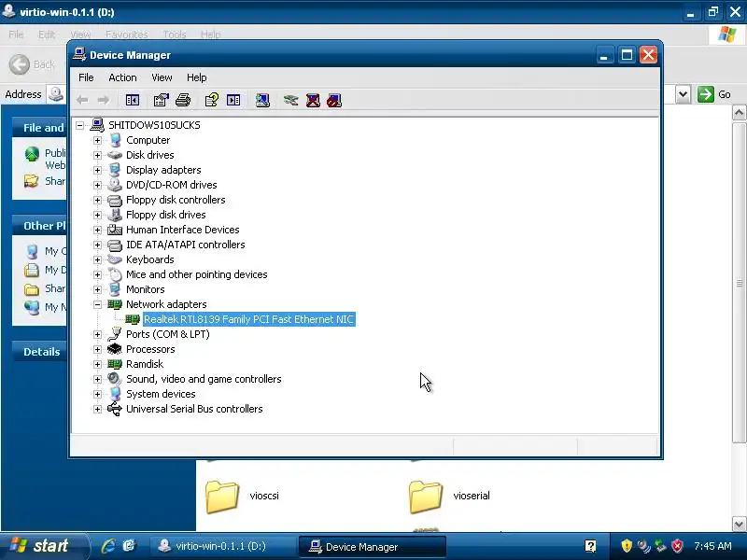747x560 pixels.
Task: Click Details panel header in Explorer sidebar
Action: (x=41, y=352)
